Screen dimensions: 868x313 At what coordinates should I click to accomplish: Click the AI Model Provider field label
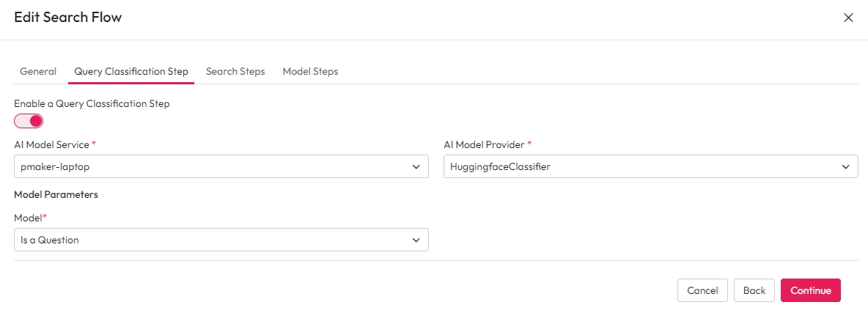(x=484, y=144)
